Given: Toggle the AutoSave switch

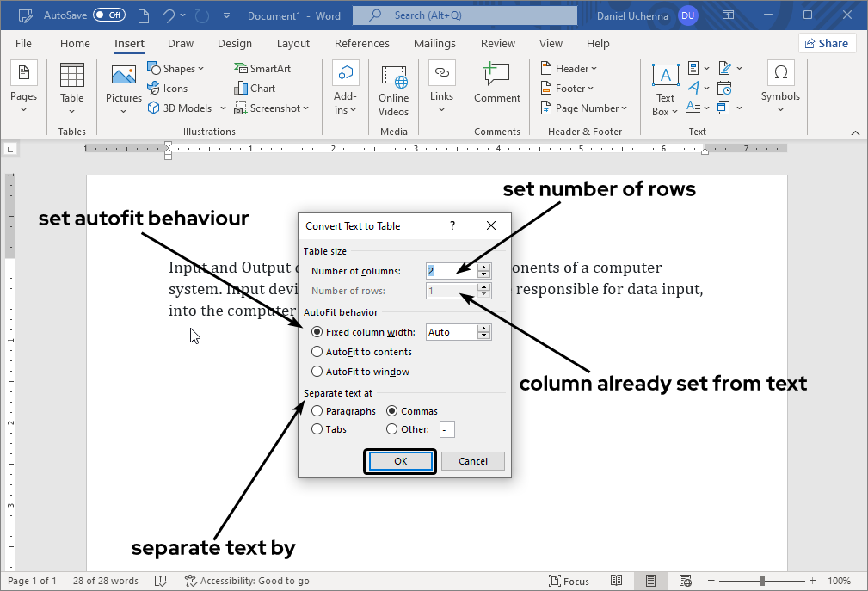Looking at the screenshot, I should (x=108, y=15).
